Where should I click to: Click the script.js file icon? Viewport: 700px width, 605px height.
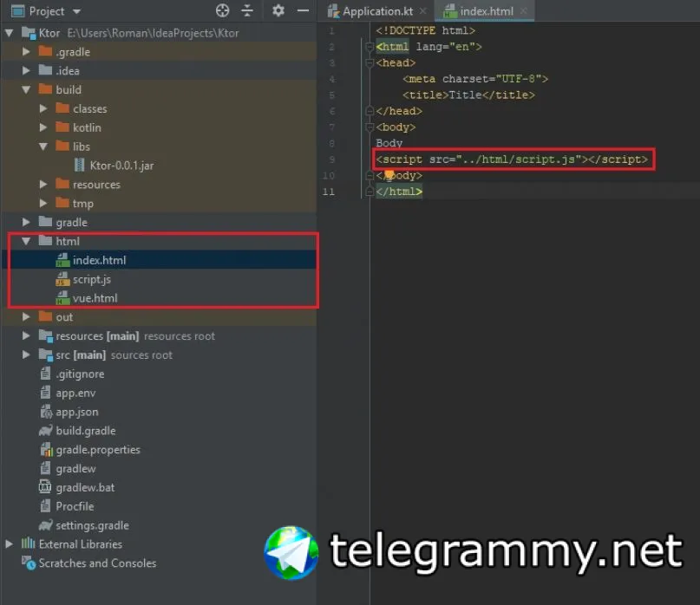point(62,279)
